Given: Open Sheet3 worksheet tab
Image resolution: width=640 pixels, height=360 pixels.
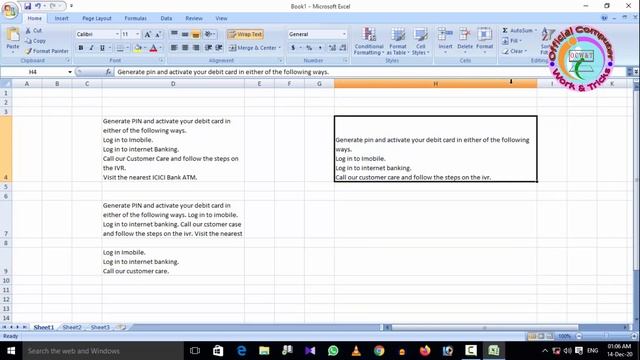Looking at the screenshot, I should 100,327.
